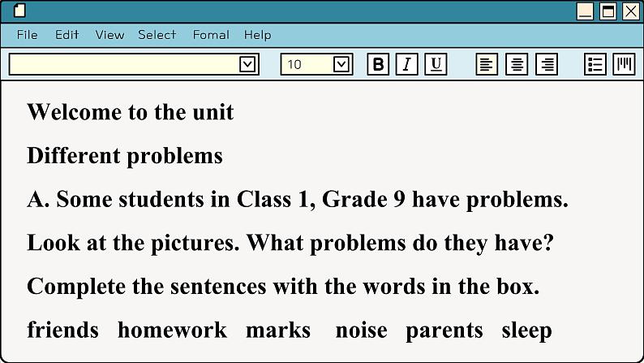This screenshot has height=363, width=644.
Task: Open the Fomal menu
Action: click(x=211, y=35)
